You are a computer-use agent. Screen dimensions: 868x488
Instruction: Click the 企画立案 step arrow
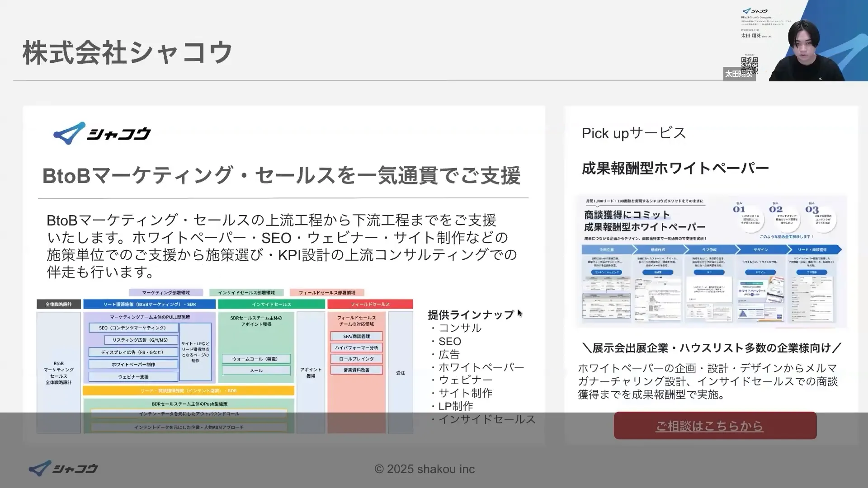[x=607, y=249]
